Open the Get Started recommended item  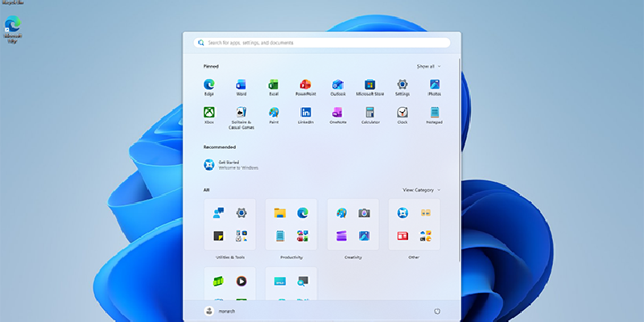[231, 165]
